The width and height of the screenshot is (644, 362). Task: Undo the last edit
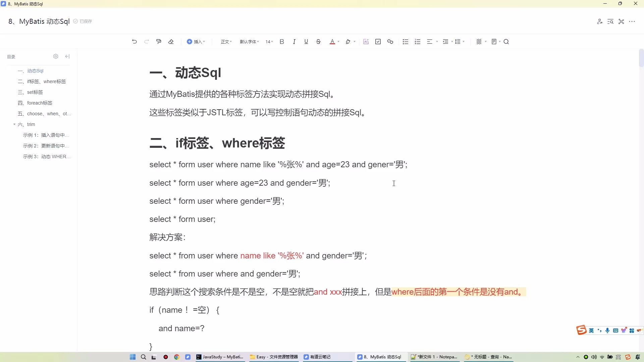(134, 42)
